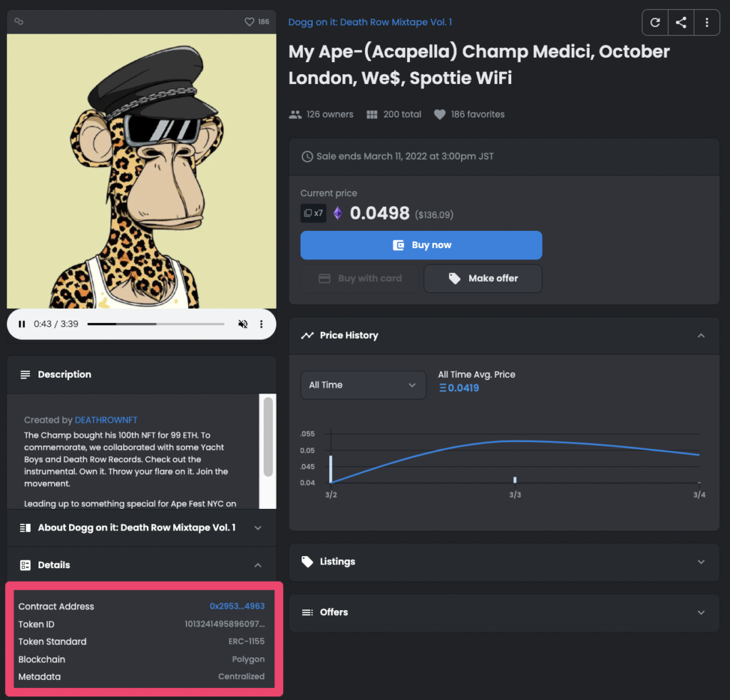Click the 3/3 volume bar on chart
The width and height of the screenshot is (730, 700).
[515, 480]
